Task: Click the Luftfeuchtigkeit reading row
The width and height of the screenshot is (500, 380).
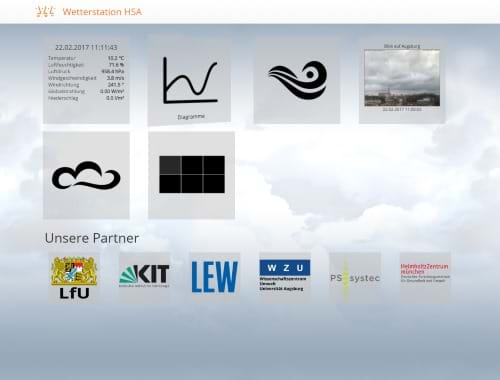Action: pyautogui.click(x=86, y=65)
